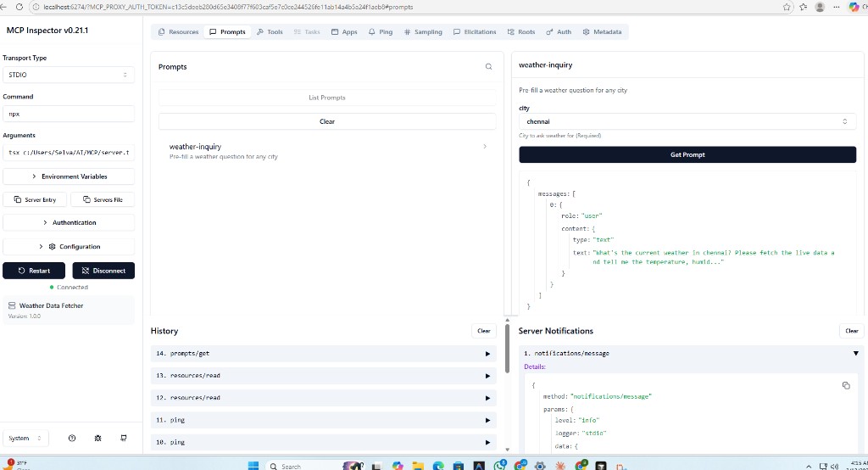Reload the browser page
This screenshot has width=868, height=470.
19,7
